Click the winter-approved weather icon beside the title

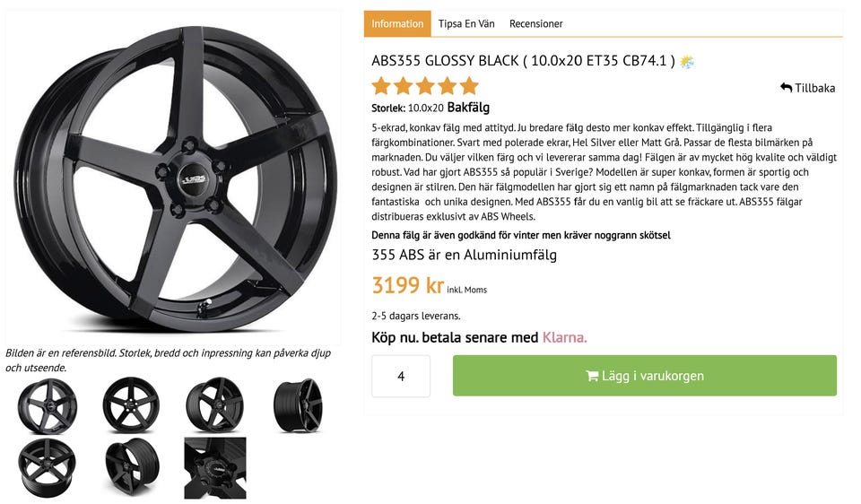(x=687, y=61)
